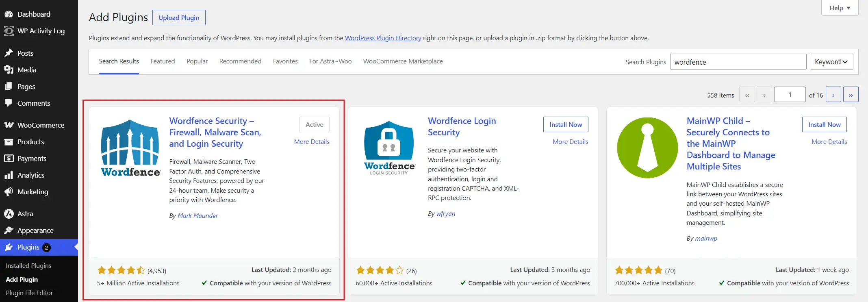Screen dimensions: 868x302
Task: Open author wfryan's link
Action: click(445, 214)
